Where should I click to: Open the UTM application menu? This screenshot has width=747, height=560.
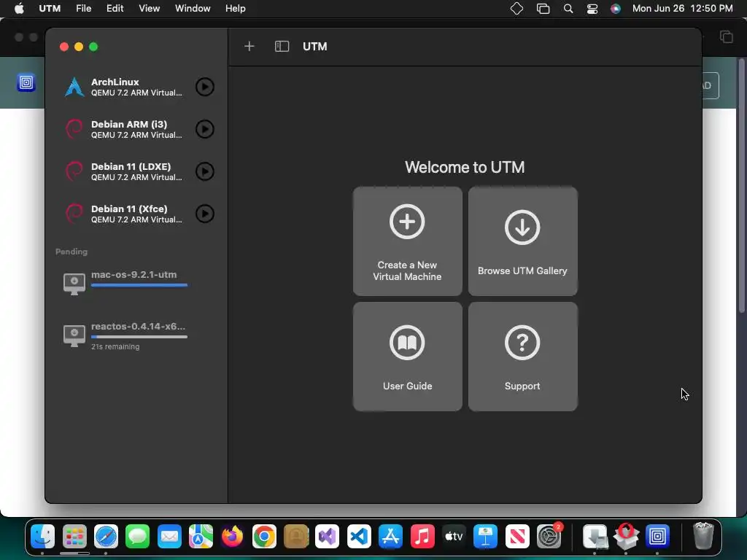[50, 9]
